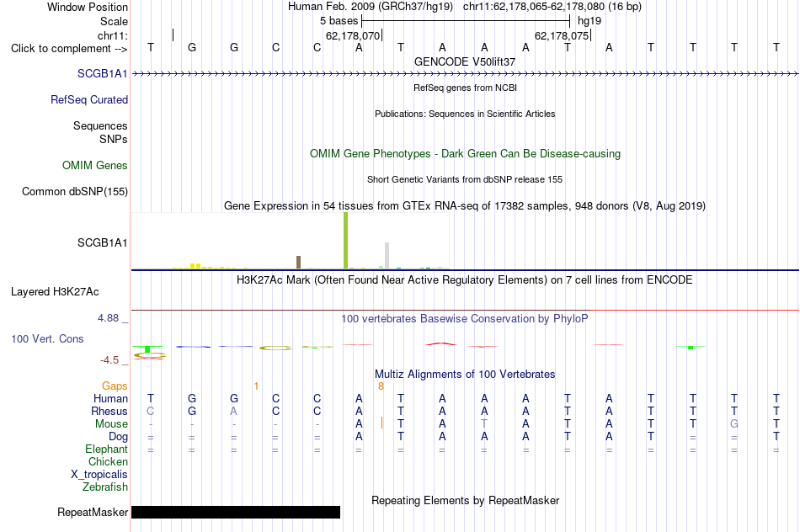The width and height of the screenshot is (800, 532).
Task: Click the brown bar in the GTEx expression chart
Action: tap(298, 262)
